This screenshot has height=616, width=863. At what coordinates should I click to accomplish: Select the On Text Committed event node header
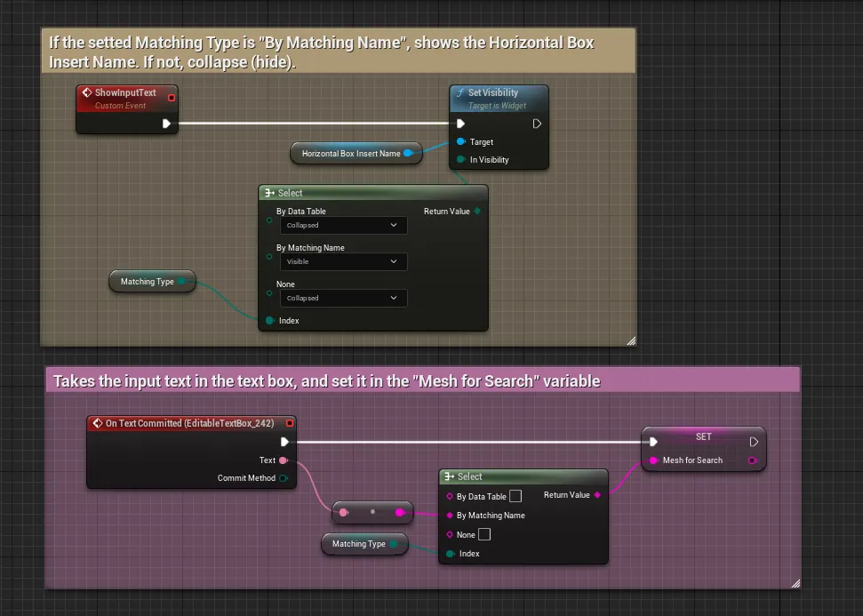coord(187,423)
